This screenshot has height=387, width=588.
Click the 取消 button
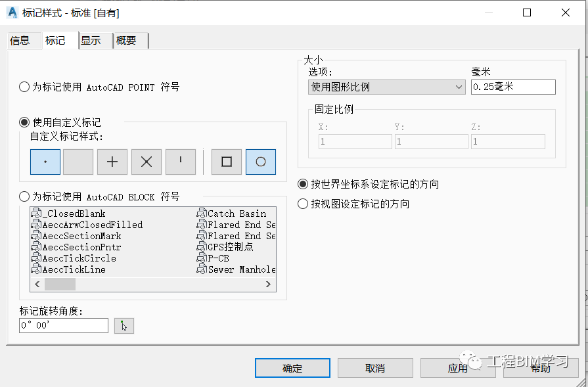click(x=375, y=368)
